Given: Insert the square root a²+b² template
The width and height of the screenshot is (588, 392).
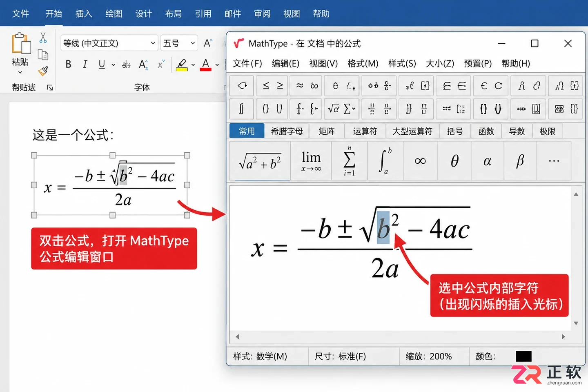Looking at the screenshot, I should [x=260, y=161].
